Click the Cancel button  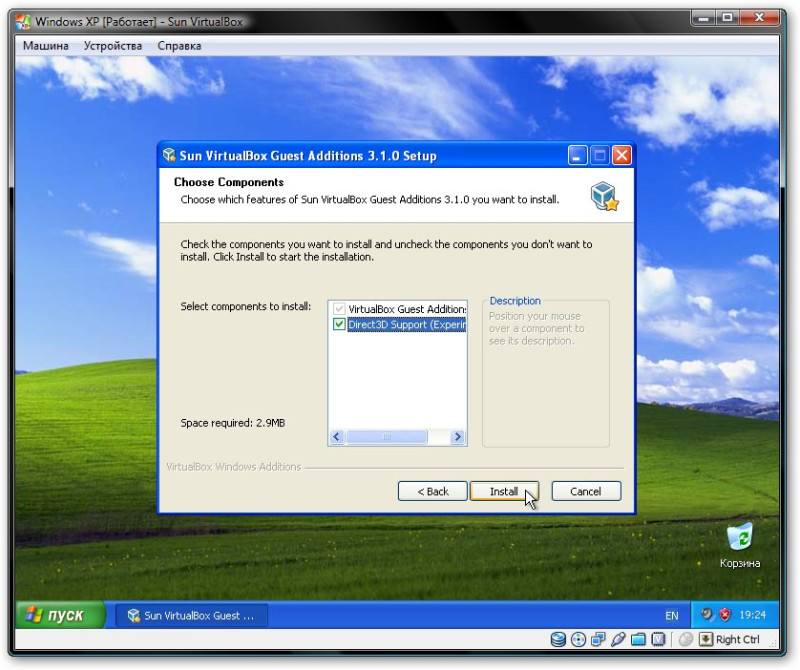pyautogui.click(x=586, y=491)
